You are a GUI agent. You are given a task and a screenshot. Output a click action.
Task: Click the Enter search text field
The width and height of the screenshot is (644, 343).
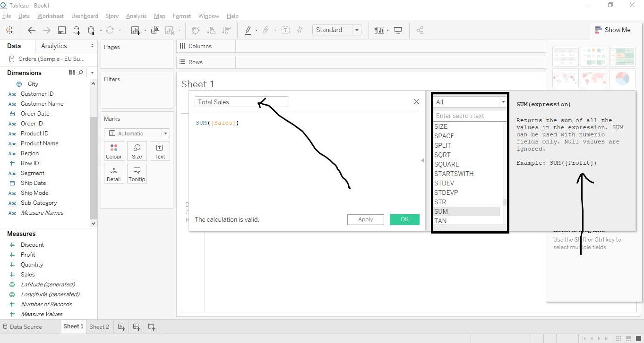[470, 116]
